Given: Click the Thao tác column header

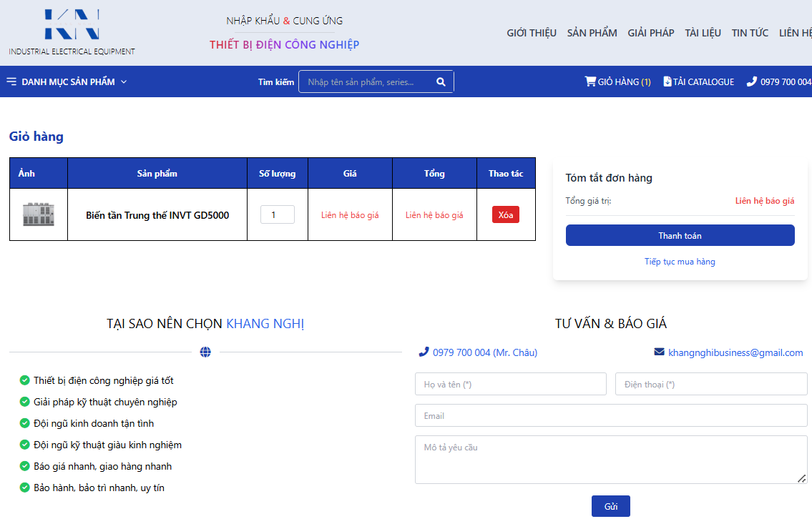Looking at the screenshot, I should coord(506,174).
